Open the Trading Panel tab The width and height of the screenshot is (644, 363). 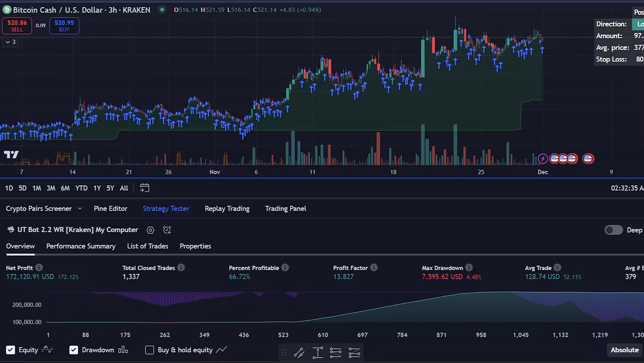286,208
